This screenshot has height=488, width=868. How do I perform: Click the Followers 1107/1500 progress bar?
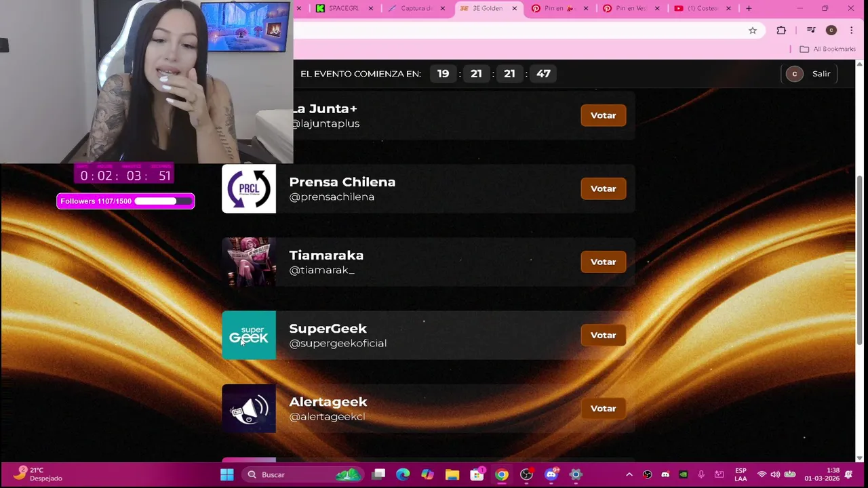(125, 201)
